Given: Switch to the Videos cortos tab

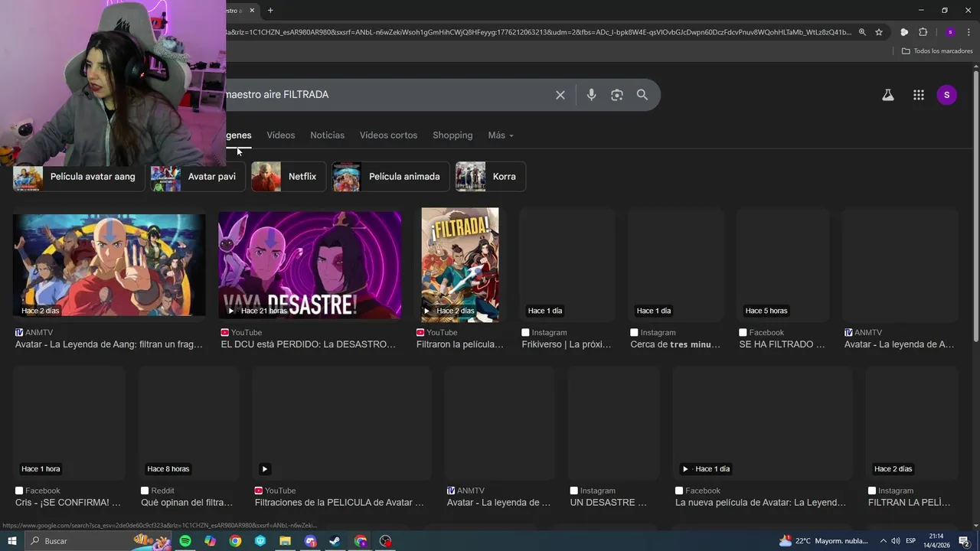Looking at the screenshot, I should (x=388, y=135).
